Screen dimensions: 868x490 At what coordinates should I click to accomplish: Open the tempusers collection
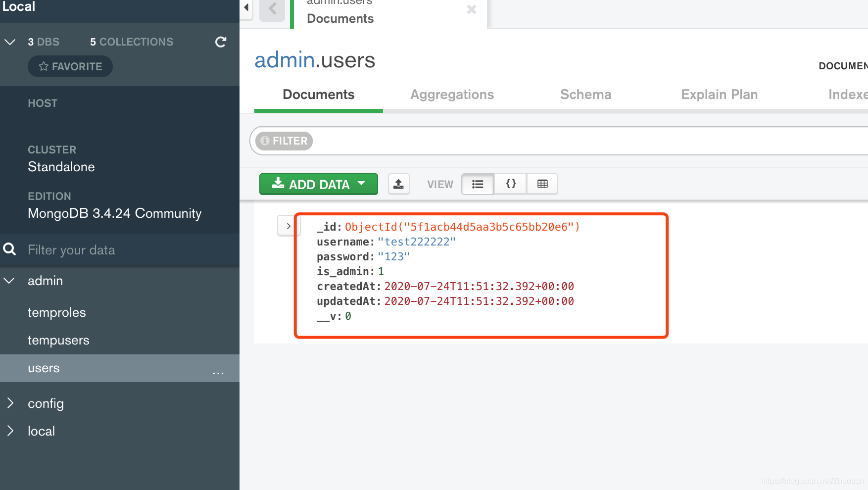pyautogui.click(x=58, y=340)
